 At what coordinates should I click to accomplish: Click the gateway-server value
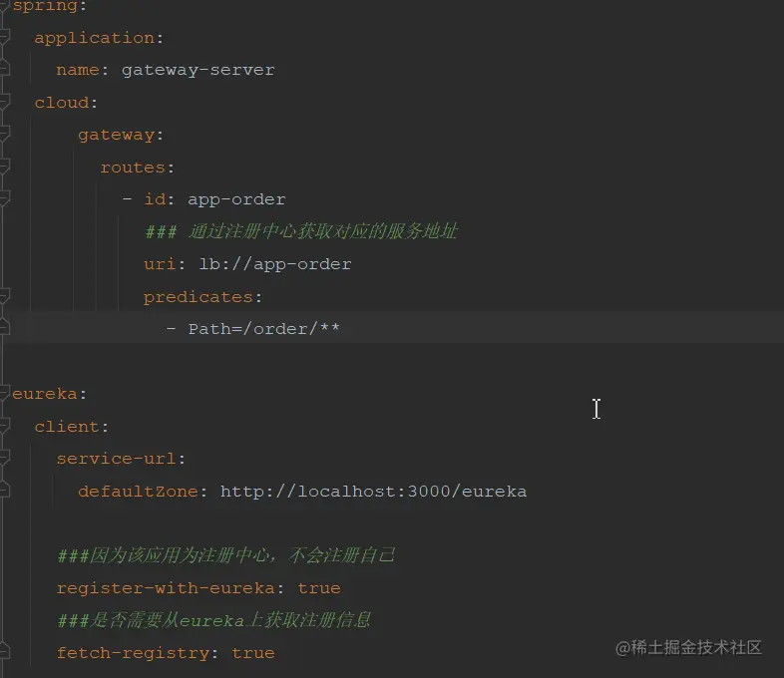pos(198,70)
